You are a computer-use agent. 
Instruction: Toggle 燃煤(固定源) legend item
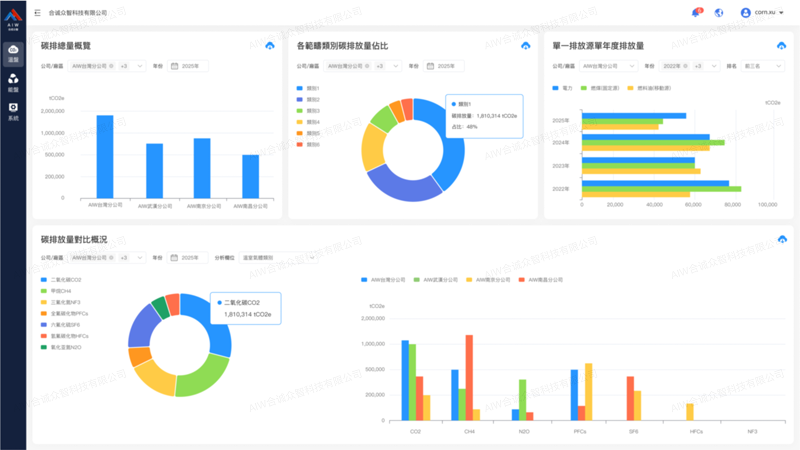(600, 88)
